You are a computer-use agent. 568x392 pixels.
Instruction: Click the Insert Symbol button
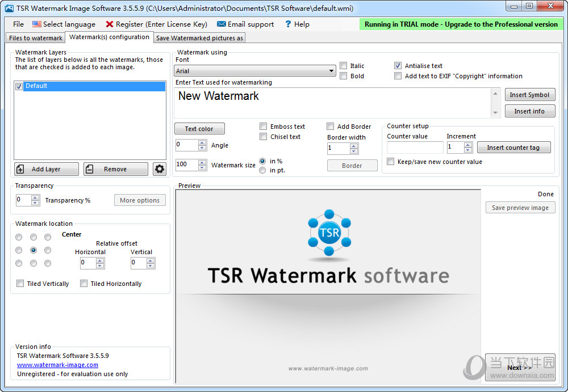click(530, 94)
